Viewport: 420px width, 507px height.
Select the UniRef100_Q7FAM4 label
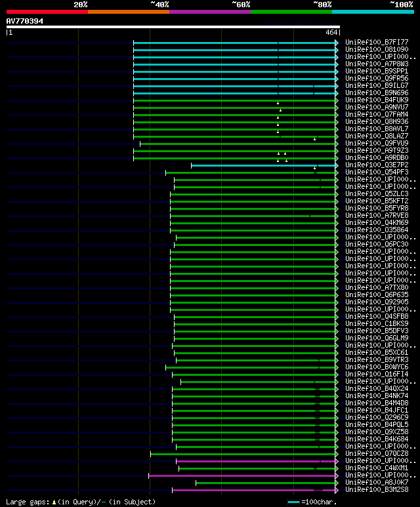377,115
